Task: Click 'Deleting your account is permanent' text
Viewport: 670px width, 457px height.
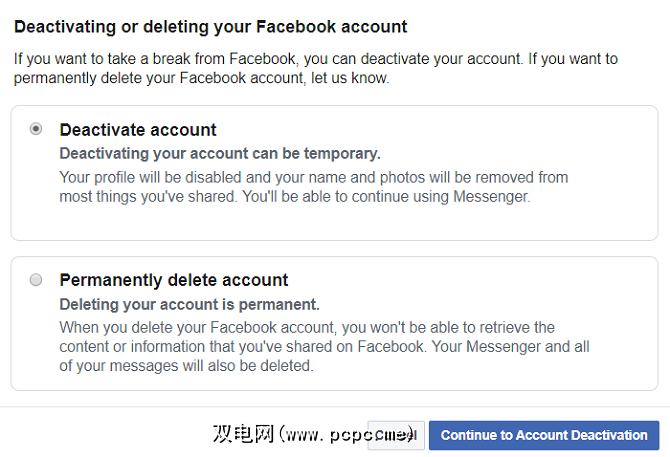Action: coord(189,304)
